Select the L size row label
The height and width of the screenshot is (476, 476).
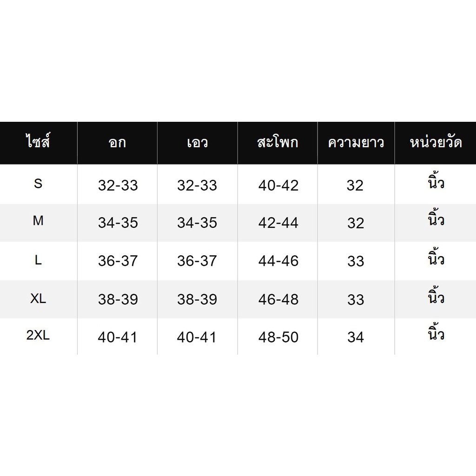pos(38,260)
